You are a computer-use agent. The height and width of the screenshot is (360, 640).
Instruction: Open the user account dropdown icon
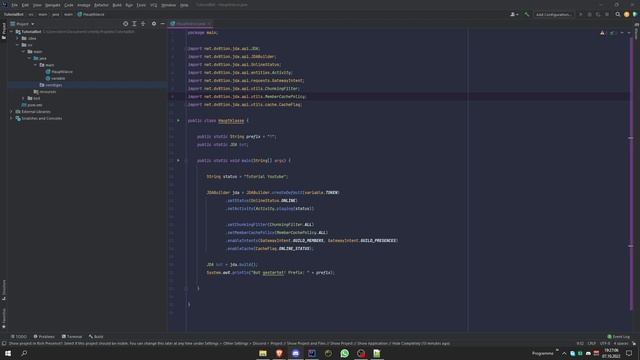[514, 14]
